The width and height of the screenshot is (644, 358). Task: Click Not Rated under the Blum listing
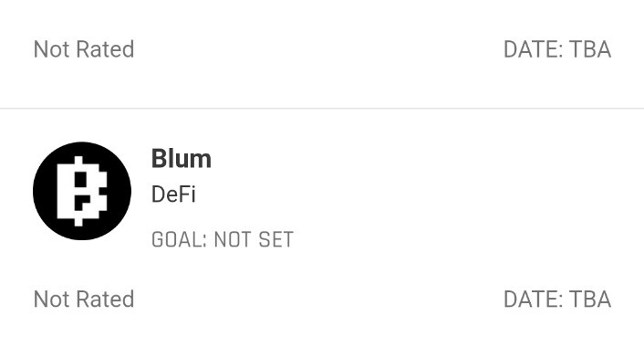tap(84, 299)
